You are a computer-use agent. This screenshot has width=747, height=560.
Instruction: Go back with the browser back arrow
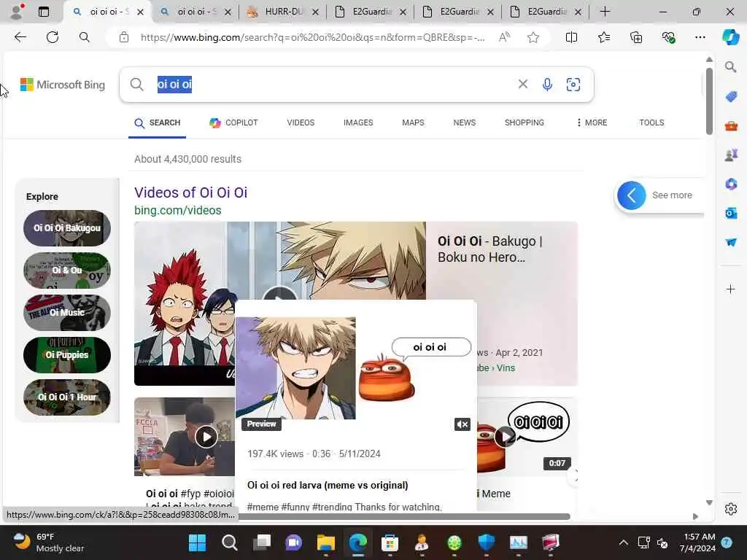20,37
